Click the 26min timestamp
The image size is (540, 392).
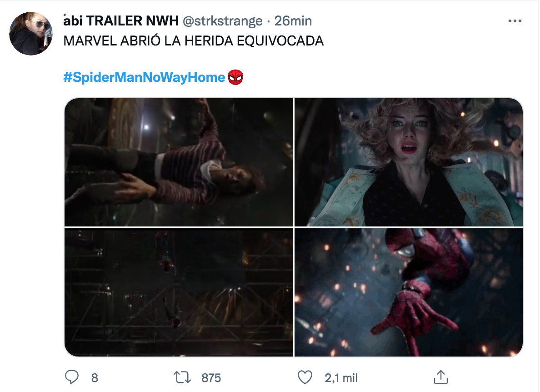(293, 20)
